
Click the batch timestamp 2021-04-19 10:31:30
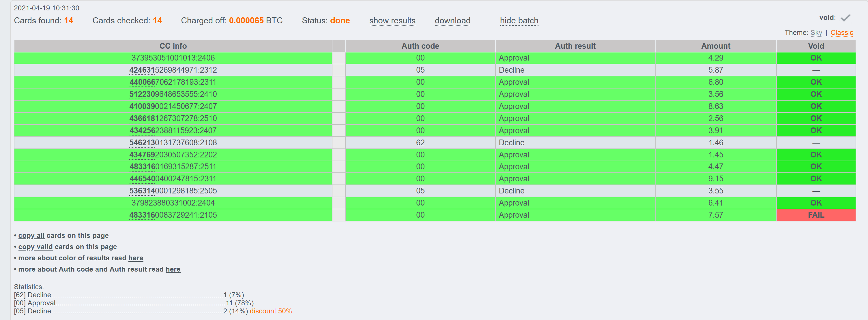(x=46, y=8)
